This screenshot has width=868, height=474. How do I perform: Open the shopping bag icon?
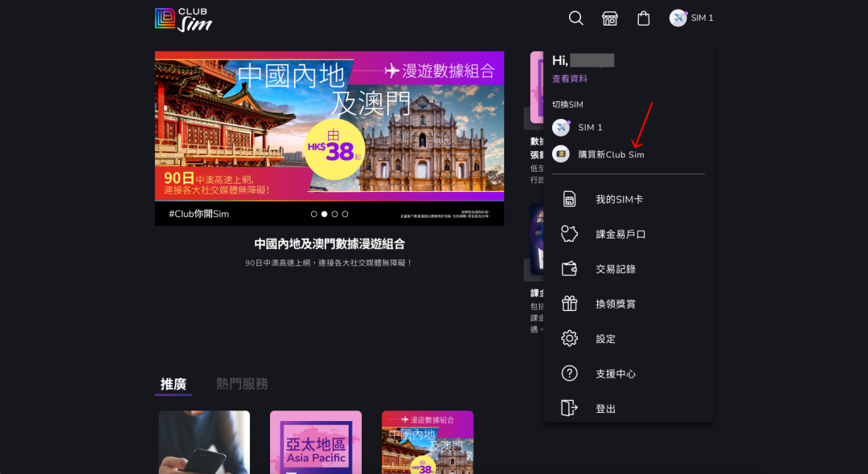[x=643, y=18]
